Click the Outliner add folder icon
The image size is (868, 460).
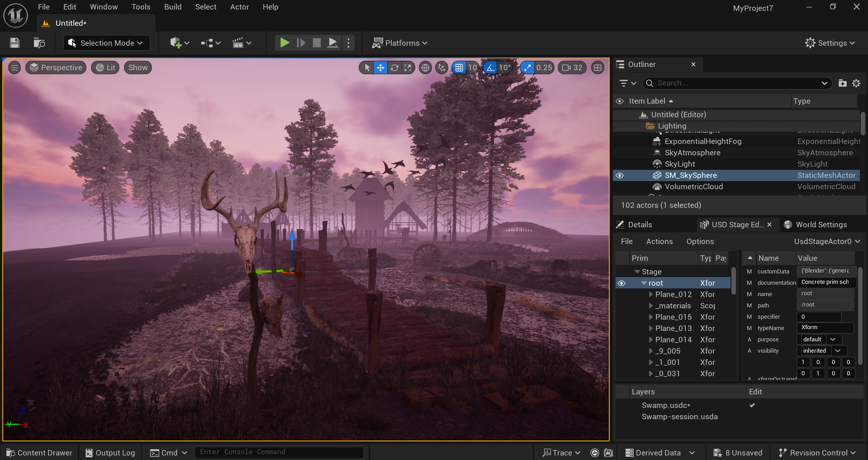click(x=842, y=83)
